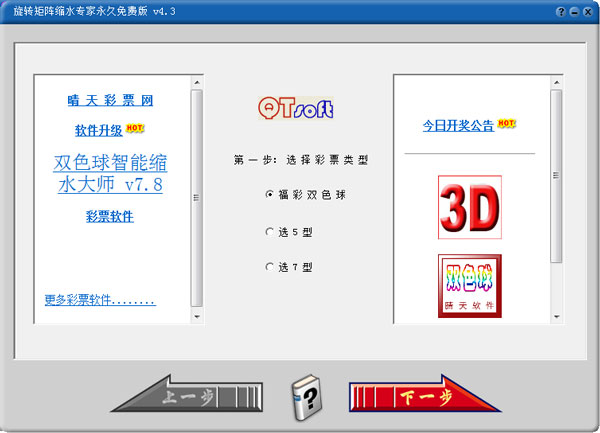Viewport: 600px width, 433px height.
Task: Click the QTsoft logo
Action: point(295,107)
